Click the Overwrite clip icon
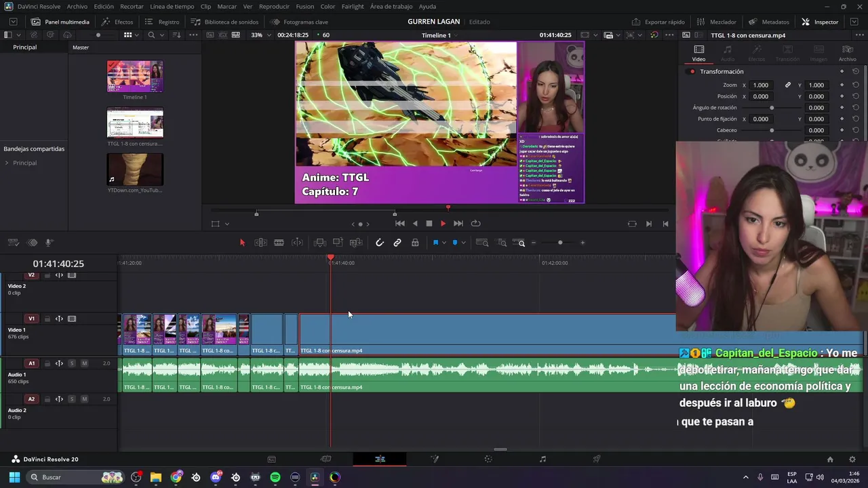This screenshot has height=488, width=868. (338, 243)
